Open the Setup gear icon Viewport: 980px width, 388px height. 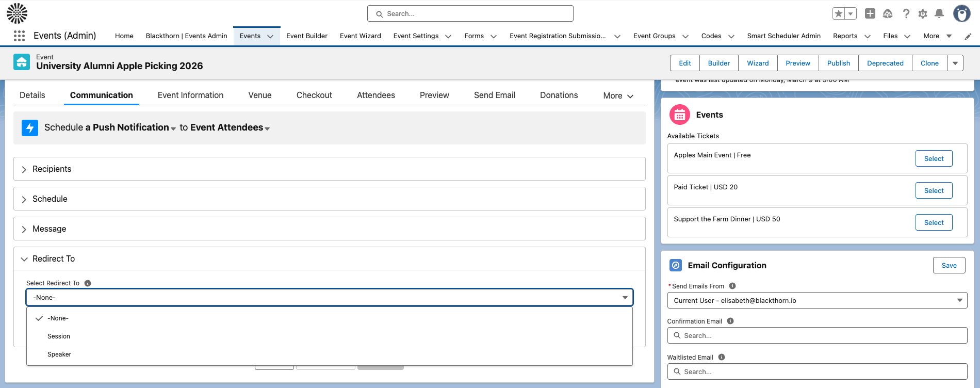tap(923, 14)
